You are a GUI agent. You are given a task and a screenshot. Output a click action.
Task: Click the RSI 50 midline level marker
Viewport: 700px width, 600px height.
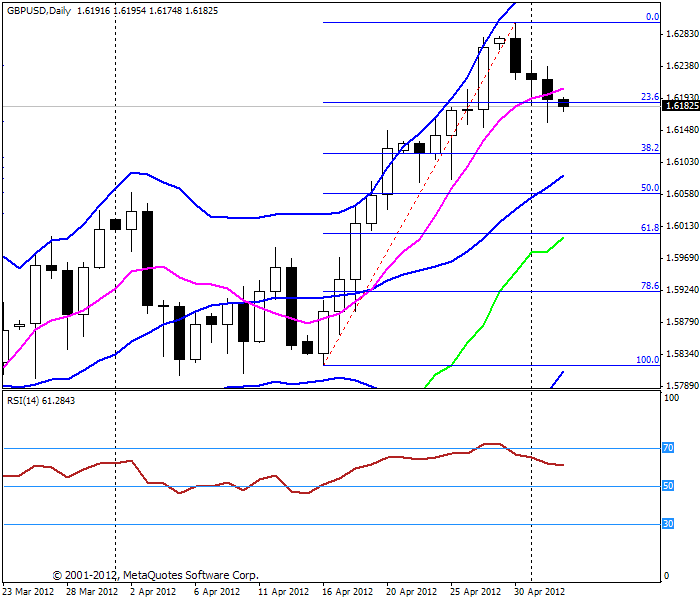tap(668, 486)
